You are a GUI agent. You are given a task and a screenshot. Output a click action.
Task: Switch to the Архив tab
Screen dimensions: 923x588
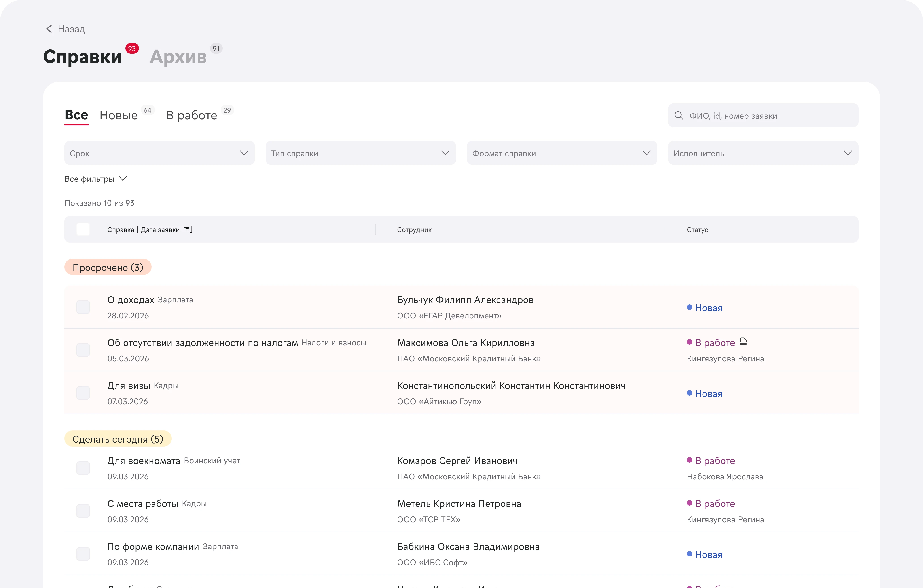(178, 57)
